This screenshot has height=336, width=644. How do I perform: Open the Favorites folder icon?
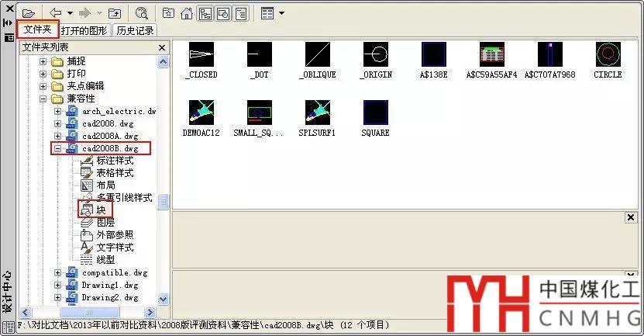pos(168,13)
